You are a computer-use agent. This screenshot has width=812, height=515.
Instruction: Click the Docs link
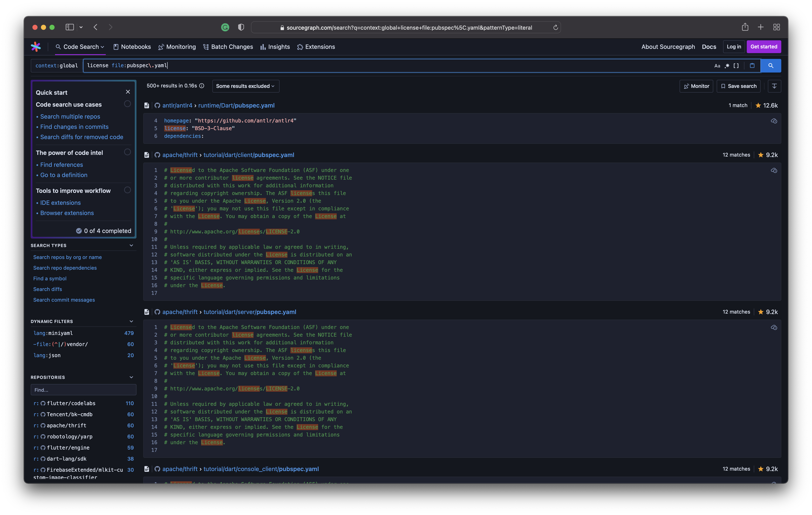pyautogui.click(x=709, y=47)
